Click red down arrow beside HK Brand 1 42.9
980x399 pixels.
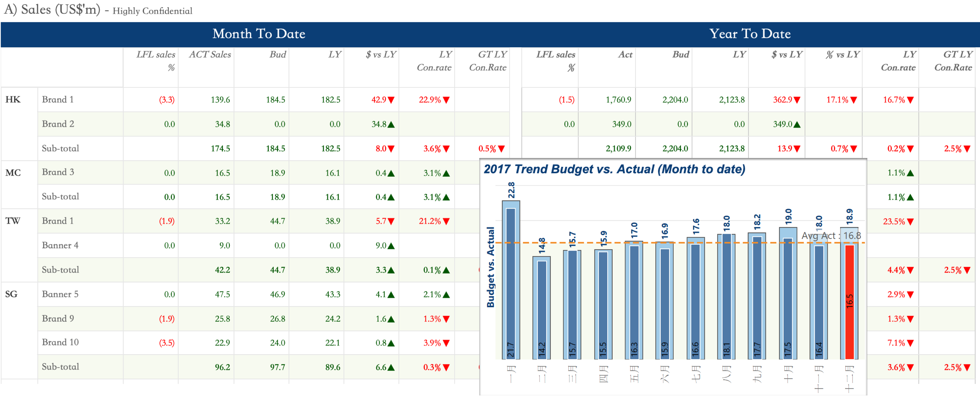pos(391,100)
